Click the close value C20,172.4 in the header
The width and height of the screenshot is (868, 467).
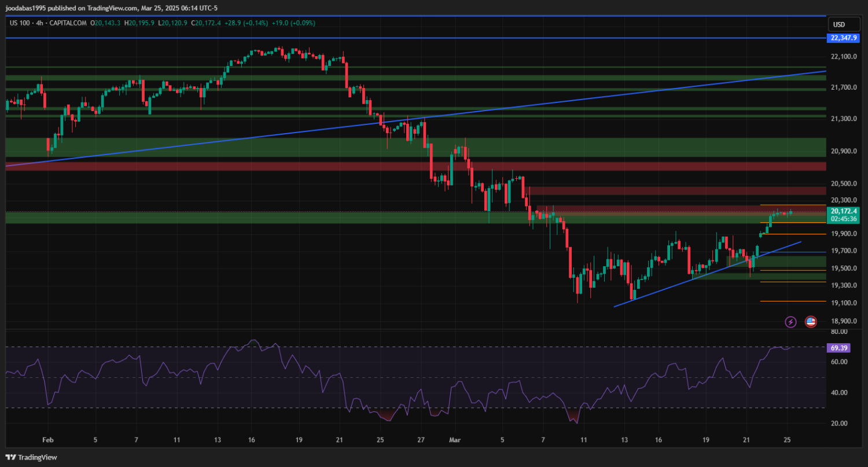pos(207,23)
